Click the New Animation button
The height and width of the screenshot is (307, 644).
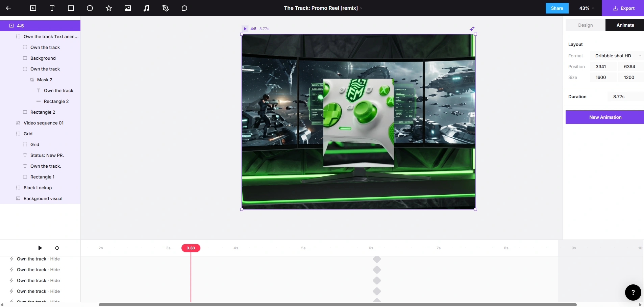coord(605,117)
